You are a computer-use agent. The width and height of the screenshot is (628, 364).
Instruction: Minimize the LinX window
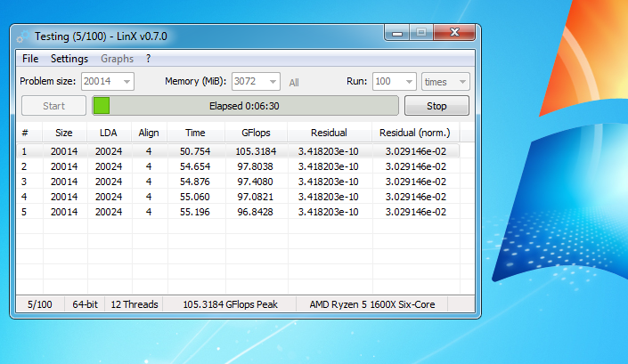pyautogui.click(x=397, y=33)
